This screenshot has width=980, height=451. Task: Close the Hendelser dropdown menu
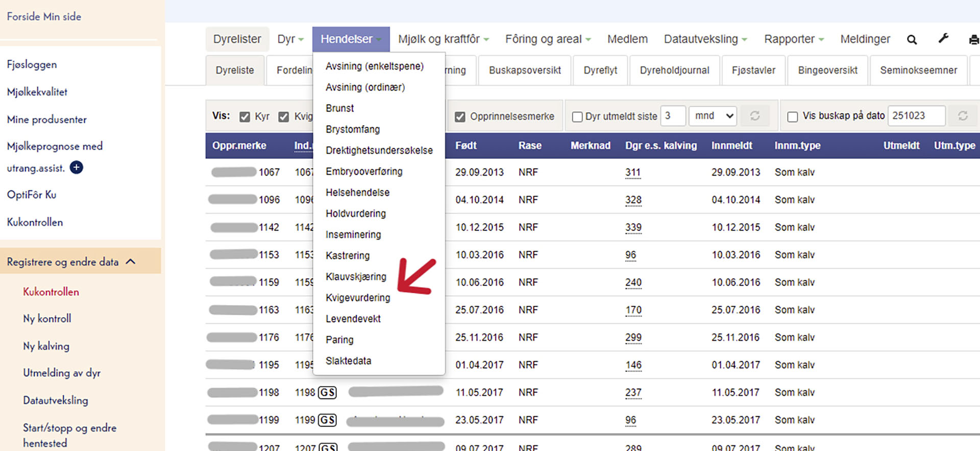point(351,39)
